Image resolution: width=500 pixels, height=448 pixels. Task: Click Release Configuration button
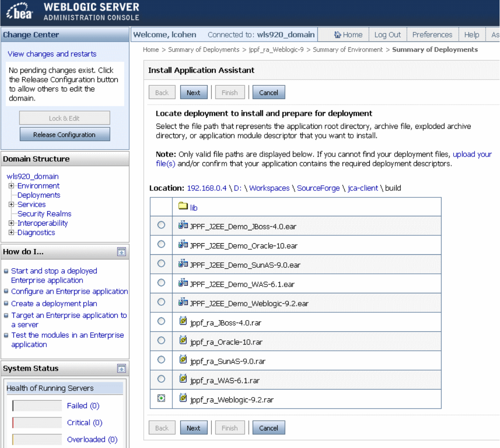[65, 134]
